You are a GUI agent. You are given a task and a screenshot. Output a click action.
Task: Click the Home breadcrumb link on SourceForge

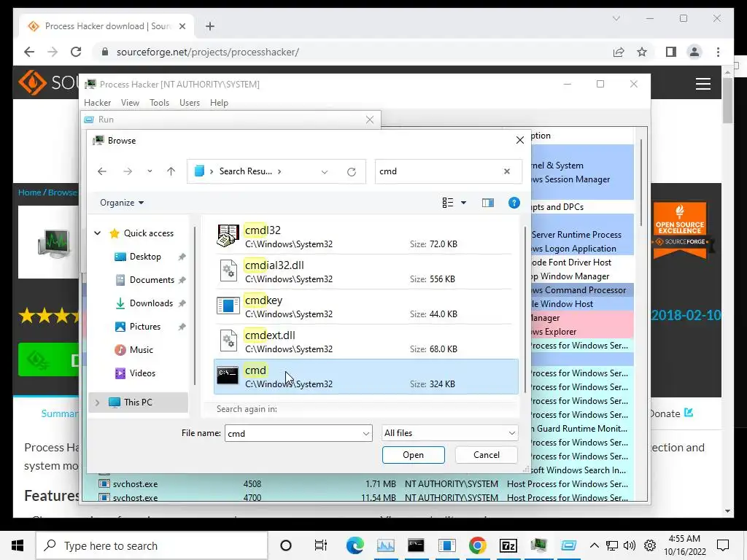click(x=29, y=192)
